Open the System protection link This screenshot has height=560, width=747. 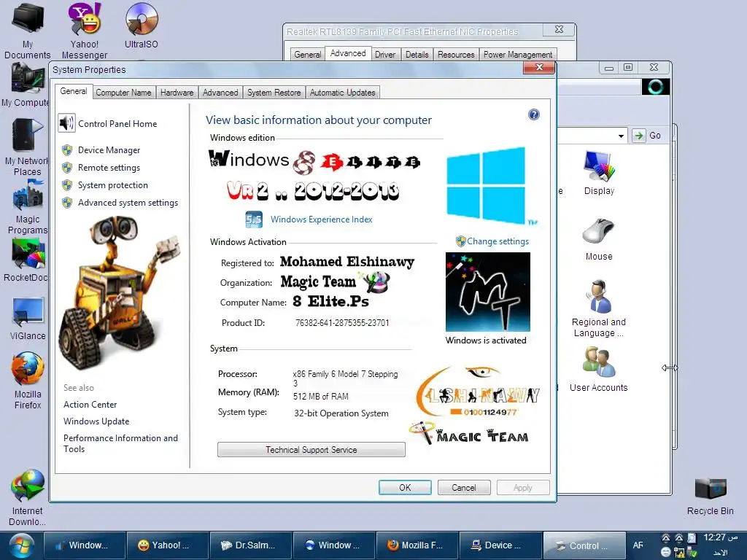[x=113, y=185]
